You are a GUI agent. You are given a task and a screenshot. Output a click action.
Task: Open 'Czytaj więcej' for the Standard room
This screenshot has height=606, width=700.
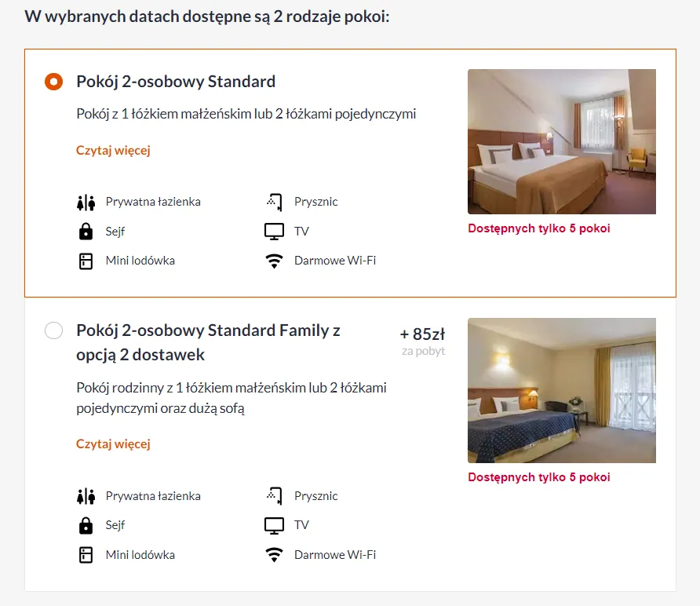click(113, 150)
